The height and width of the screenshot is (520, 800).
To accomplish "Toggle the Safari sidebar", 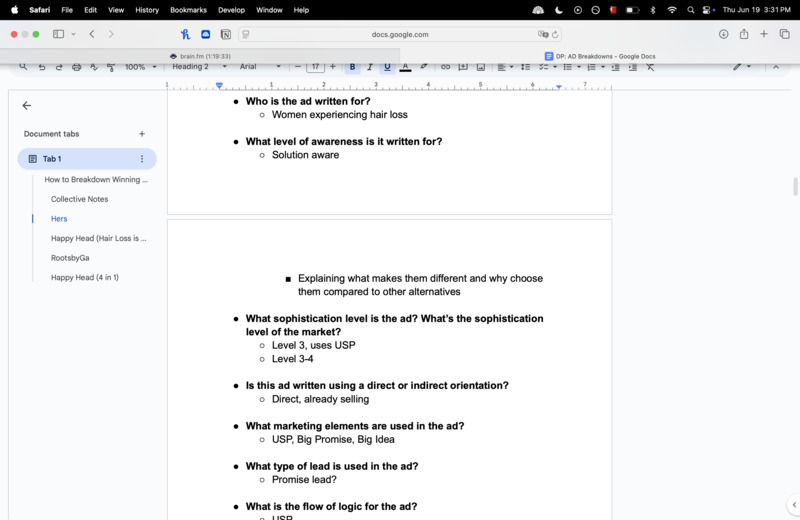I will pyautogui.click(x=58, y=34).
